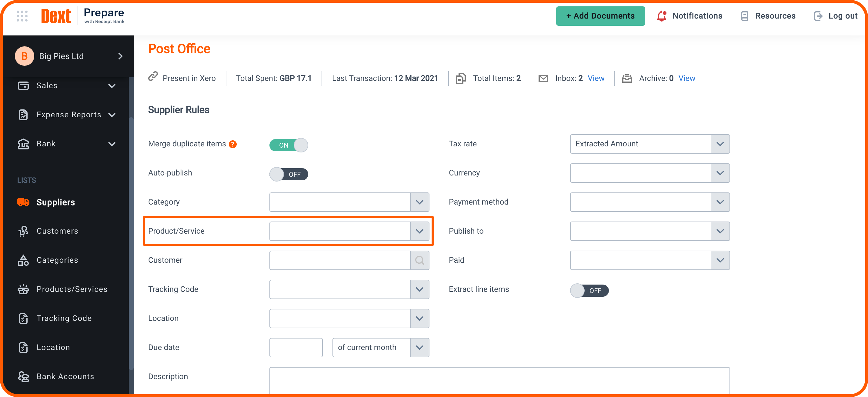The height and width of the screenshot is (397, 868).
Task: Click the Log out arrow icon
Action: coord(818,16)
